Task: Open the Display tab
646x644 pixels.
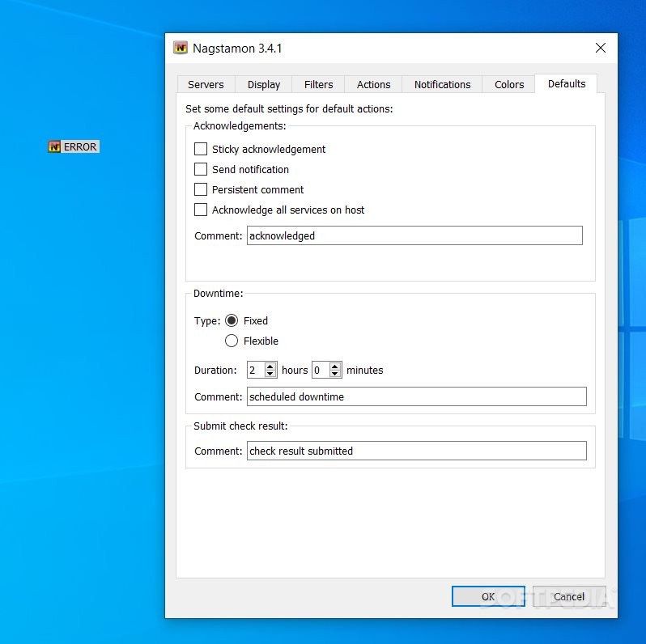Action: (264, 84)
